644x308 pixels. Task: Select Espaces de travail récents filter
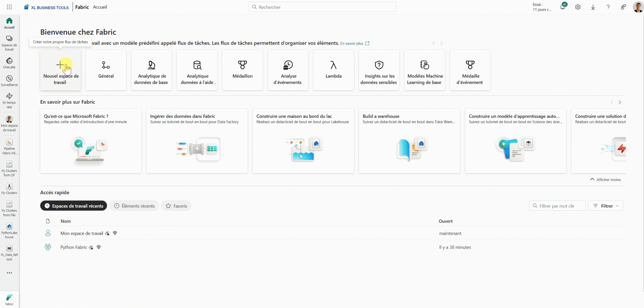pyautogui.click(x=73, y=206)
